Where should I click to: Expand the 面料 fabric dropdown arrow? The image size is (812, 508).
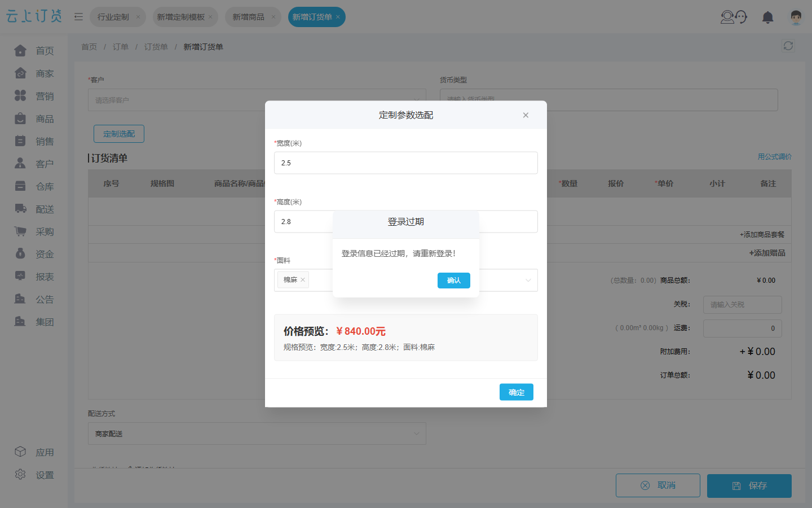tap(528, 281)
